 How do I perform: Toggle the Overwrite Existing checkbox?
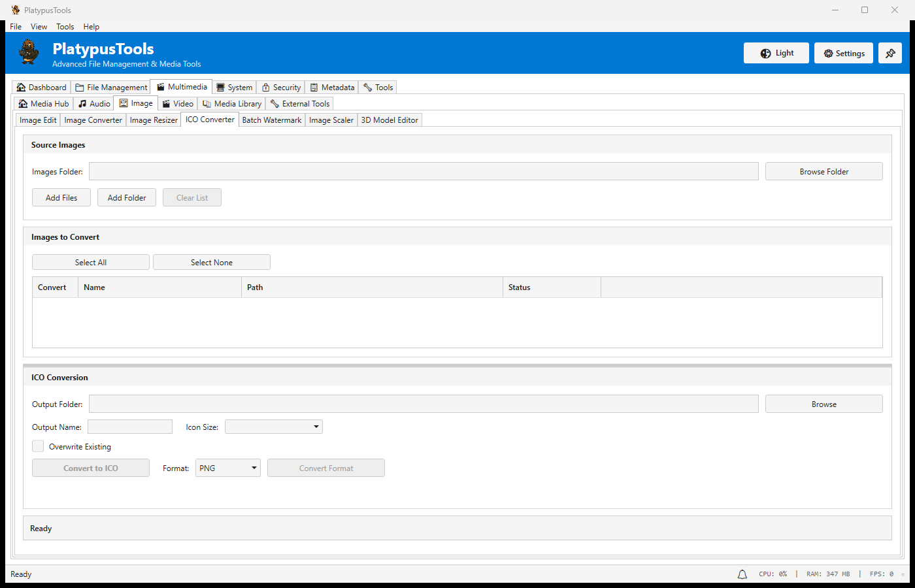[x=38, y=446]
